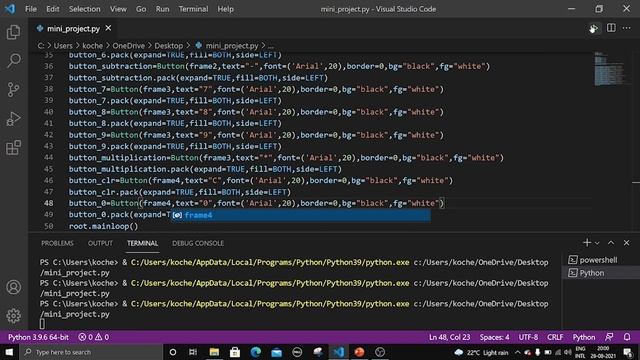Maximize the terminal panel size
Image resolution: width=640 pixels, height=360 pixels.
click(611, 243)
